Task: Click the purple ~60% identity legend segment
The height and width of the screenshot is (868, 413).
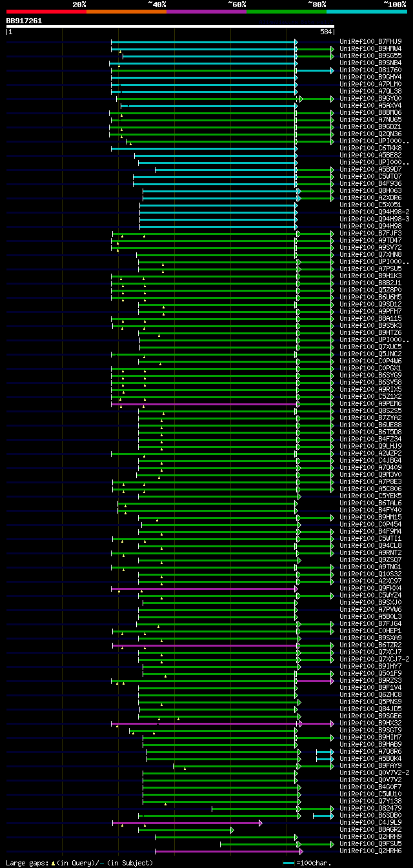Action: coord(206,12)
